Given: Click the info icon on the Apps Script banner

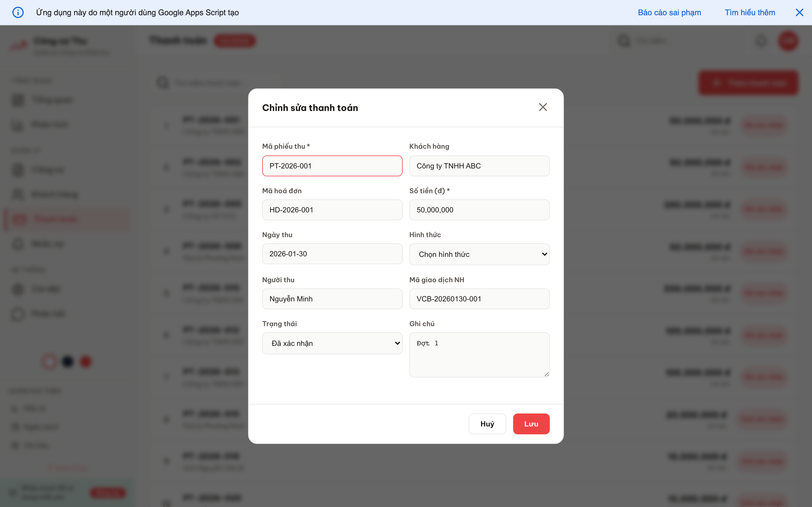Looking at the screenshot, I should [18, 12].
